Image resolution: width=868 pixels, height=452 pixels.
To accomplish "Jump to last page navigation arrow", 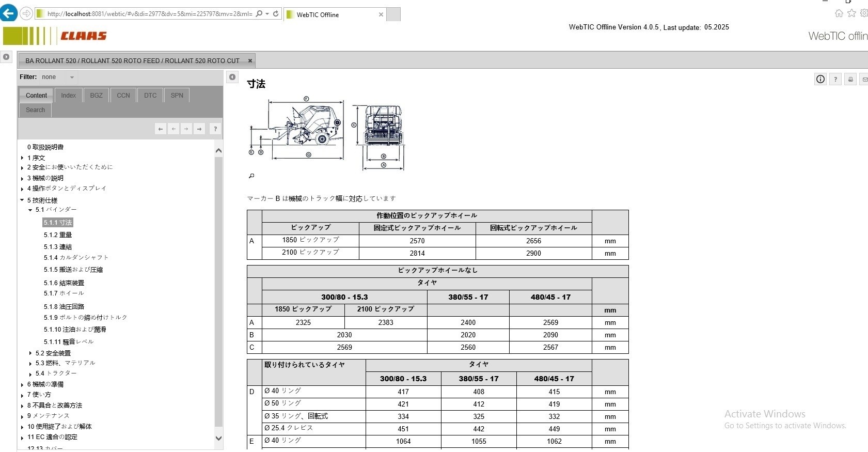I will pos(199,129).
